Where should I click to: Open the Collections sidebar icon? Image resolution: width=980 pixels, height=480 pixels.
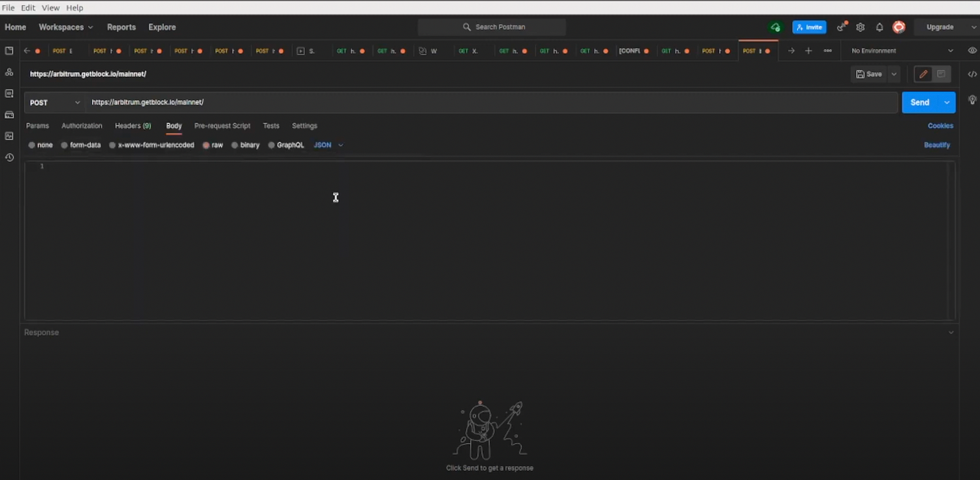(x=9, y=51)
